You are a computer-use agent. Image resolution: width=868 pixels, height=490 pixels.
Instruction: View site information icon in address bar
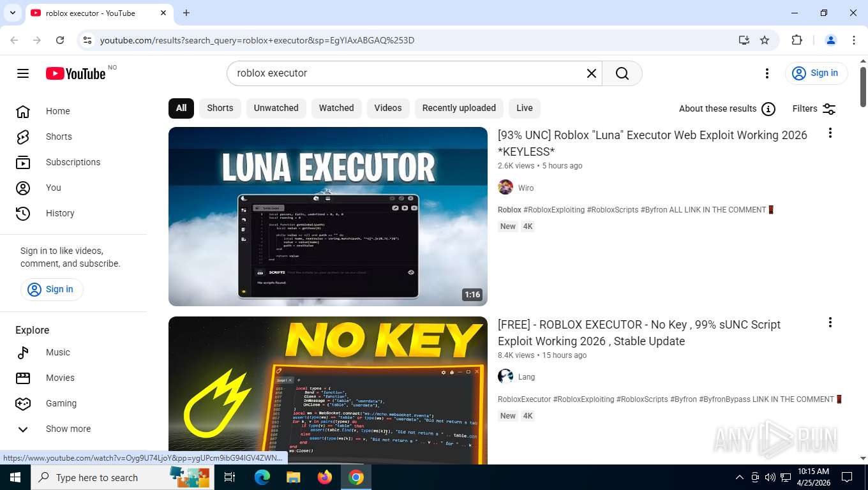coord(87,40)
